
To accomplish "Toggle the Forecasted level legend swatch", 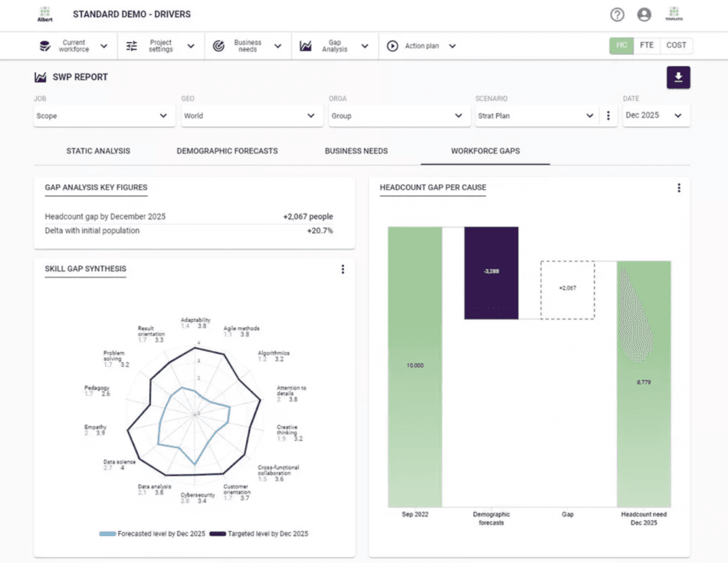I will tap(107, 534).
